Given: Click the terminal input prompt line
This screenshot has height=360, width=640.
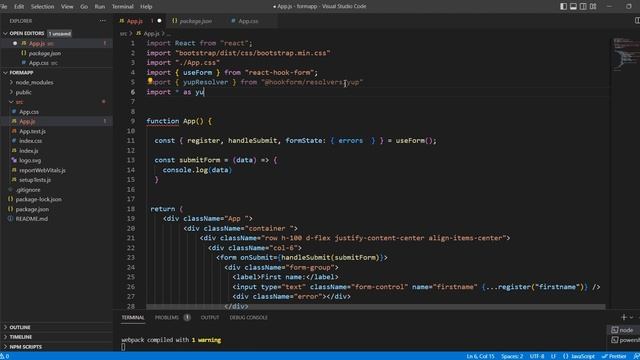Looking at the screenshot, I should click(x=123, y=347).
